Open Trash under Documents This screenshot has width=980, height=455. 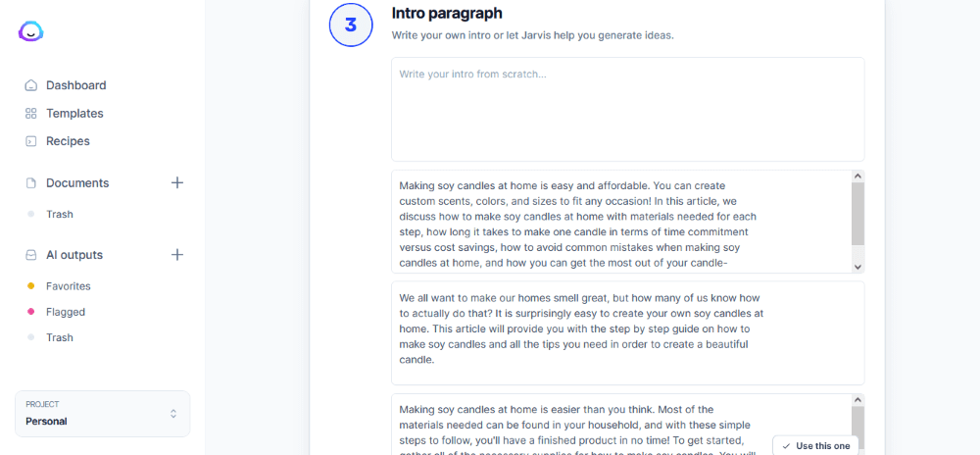coord(60,214)
